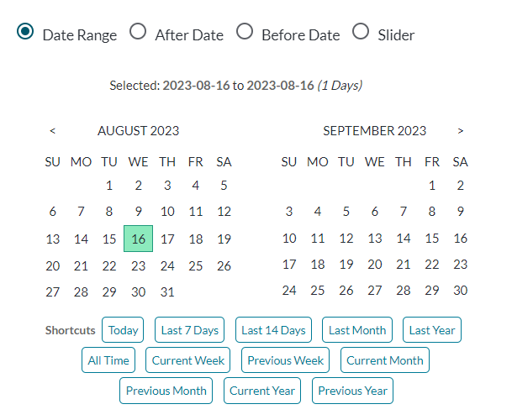This screenshot has width=512, height=420.
Task: Advance to next month with right arrow
Action: tap(461, 131)
